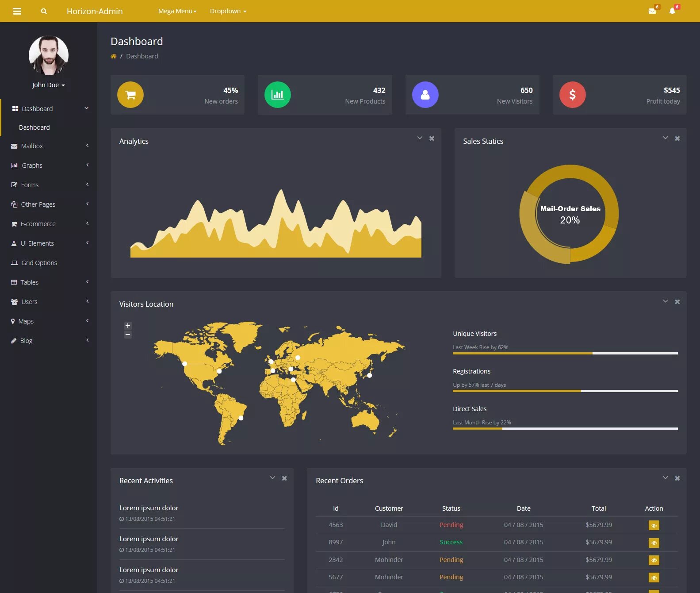View order 8997 with eye button
This screenshot has height=593, width=700.
coord(654,543)
